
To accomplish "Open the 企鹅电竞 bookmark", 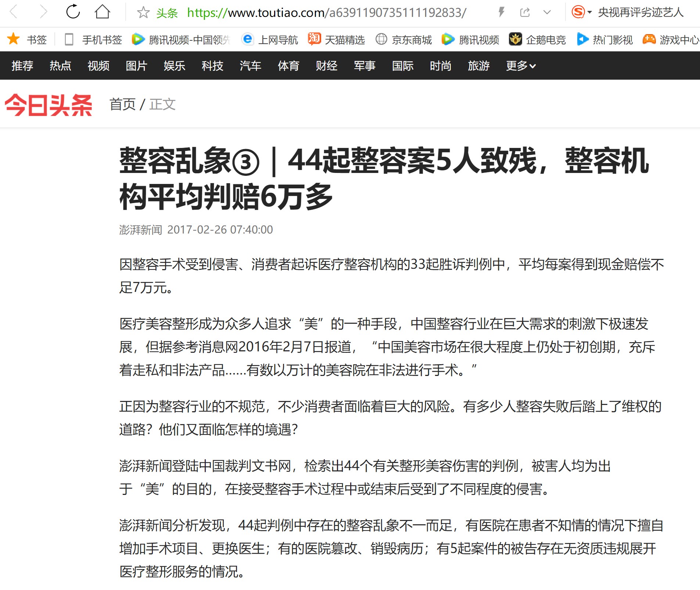I will click(537, 39).
